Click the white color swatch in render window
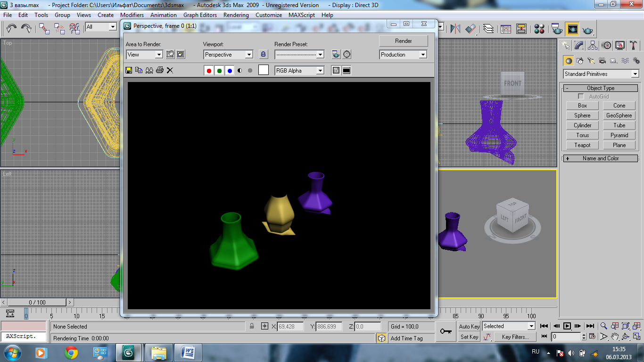Image resolution: width=644 pixels, height=362 pixels. [x=264, y=70]
